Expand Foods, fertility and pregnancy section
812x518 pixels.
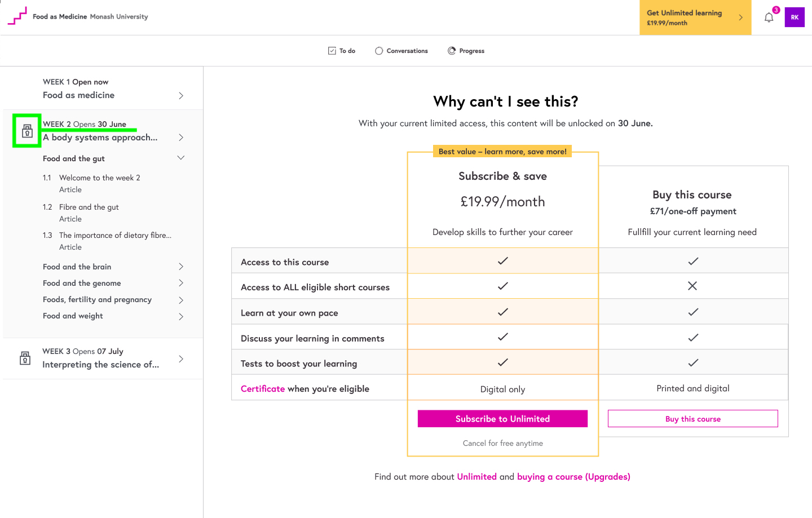[181, 300]
